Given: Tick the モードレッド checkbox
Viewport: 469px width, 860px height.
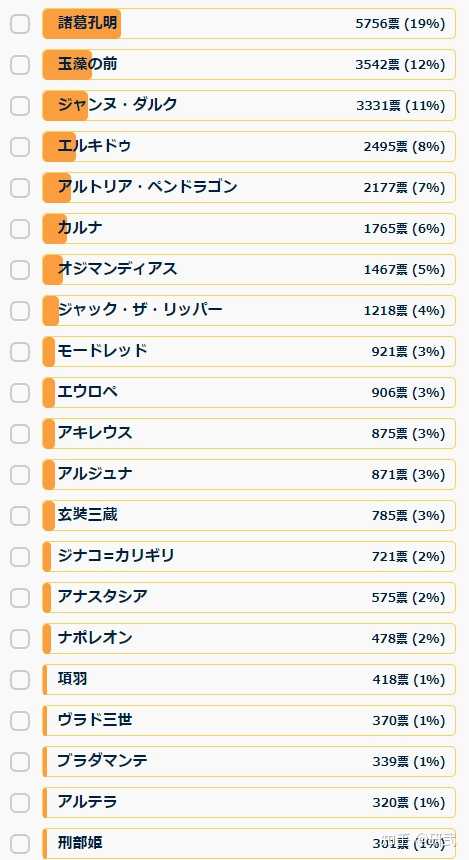Looking at the screenshot, I should pos(20,352).
